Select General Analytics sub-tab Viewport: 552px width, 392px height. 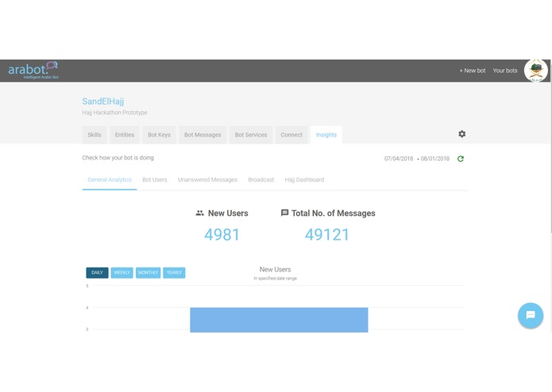[x=110, y=180]
